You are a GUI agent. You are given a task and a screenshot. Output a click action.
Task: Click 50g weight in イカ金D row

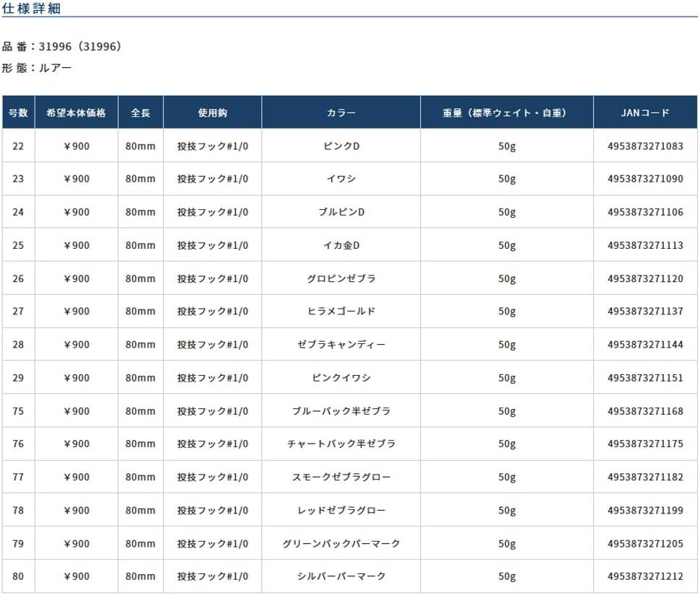pyautogui.click(x=507, y=245)
